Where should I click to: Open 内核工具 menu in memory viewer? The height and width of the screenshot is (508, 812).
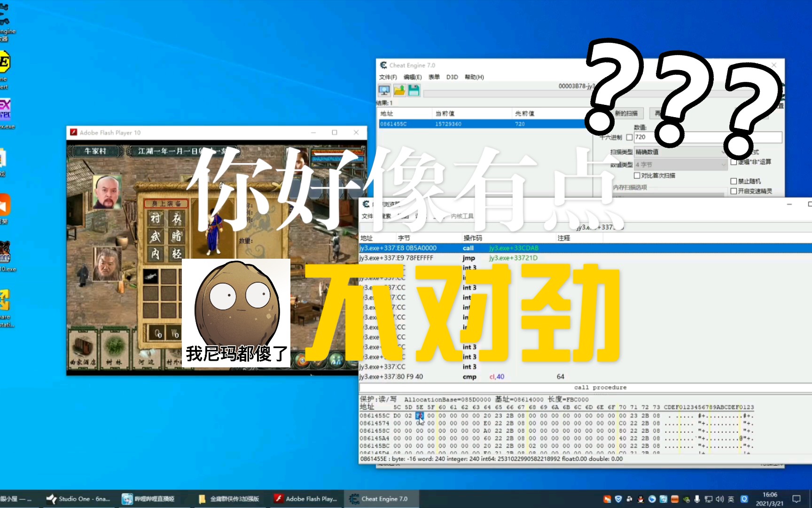(462, 216)
